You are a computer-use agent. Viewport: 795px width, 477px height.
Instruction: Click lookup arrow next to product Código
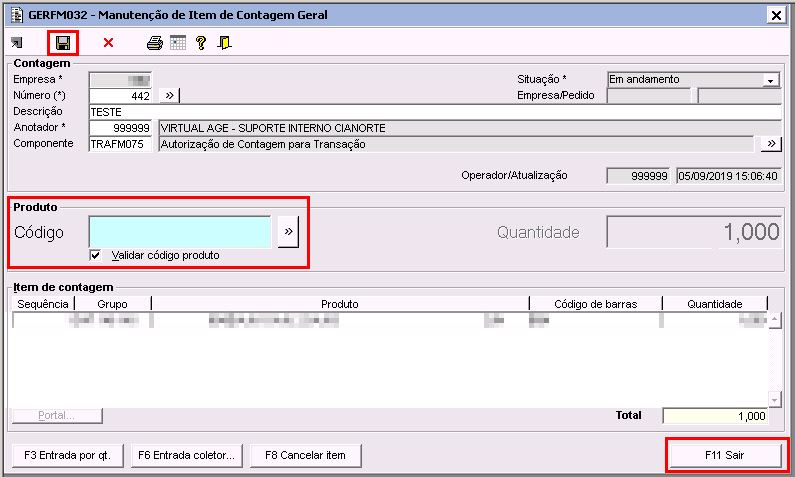[288, 232]
